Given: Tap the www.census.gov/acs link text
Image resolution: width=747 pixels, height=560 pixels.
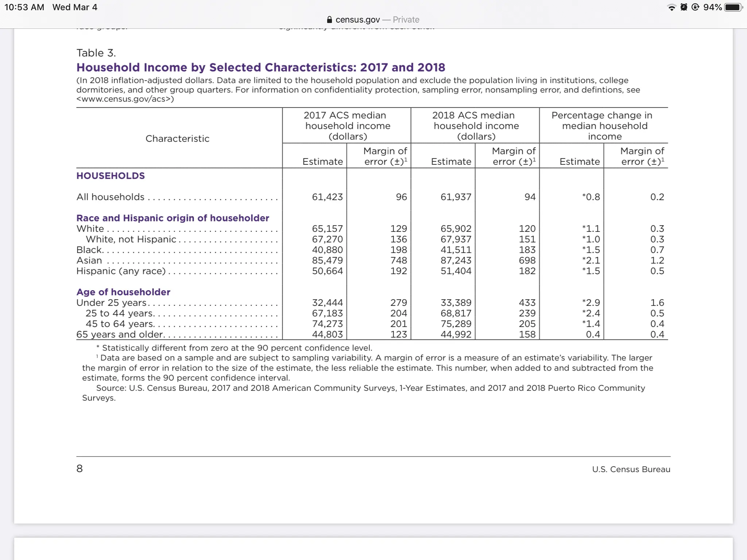Looking at the screenshot, I should tap(125, 99).
